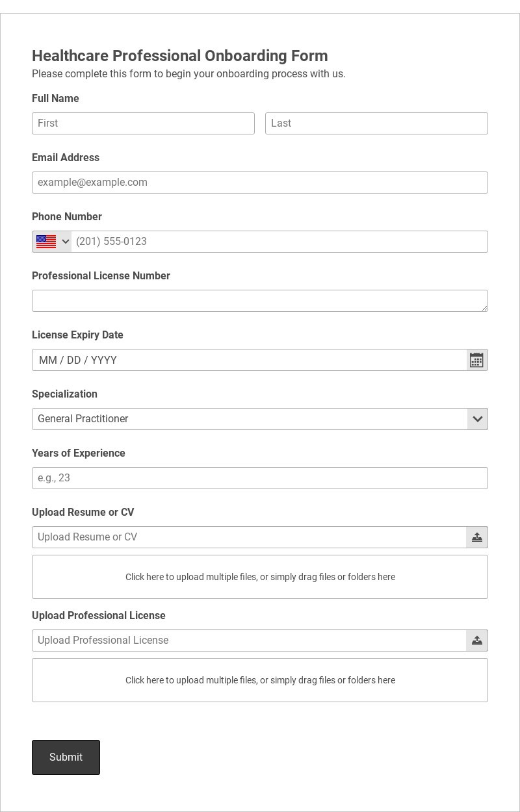
Task: Click the Upload Resume or CV label
Action: coord(83,513)
